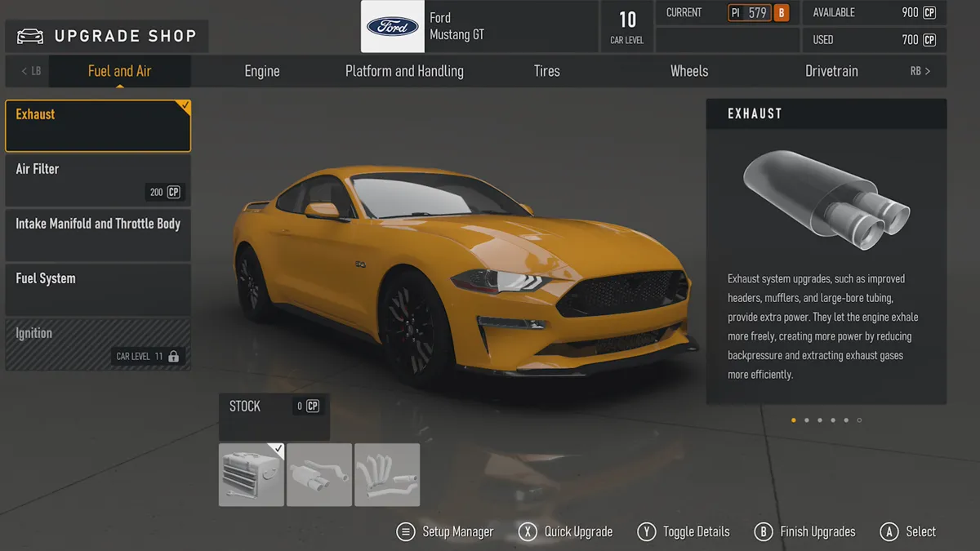
Task: Go to next category with RB arrow
Action: (x=920, y=71)
